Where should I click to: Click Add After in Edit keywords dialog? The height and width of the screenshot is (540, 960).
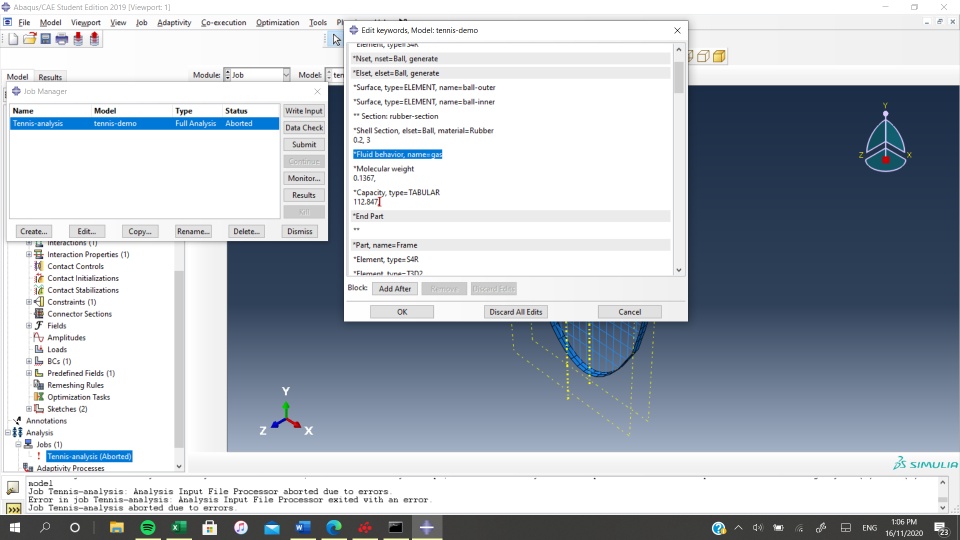[395, 288]
